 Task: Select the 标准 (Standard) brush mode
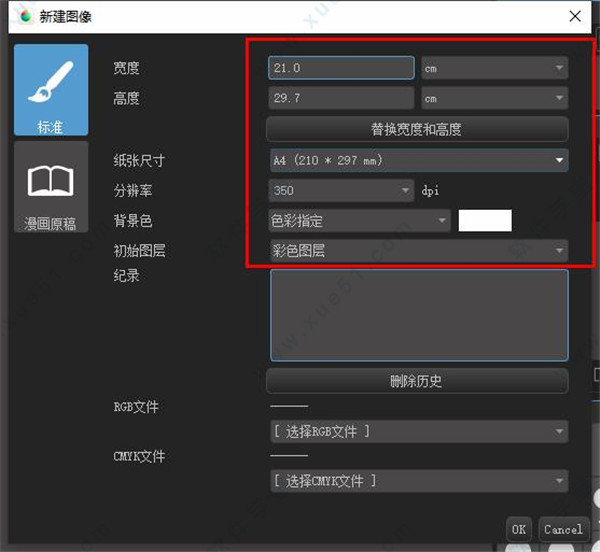(x=51, y=90)
